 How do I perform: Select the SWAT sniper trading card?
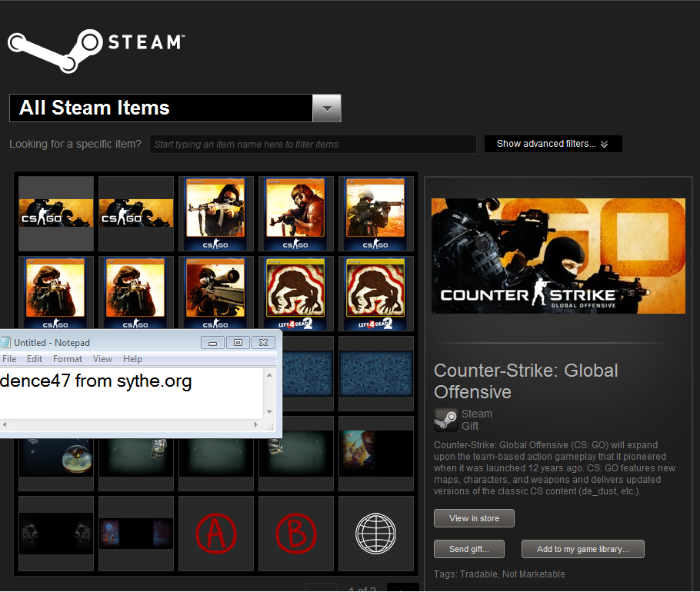point(216,293)
